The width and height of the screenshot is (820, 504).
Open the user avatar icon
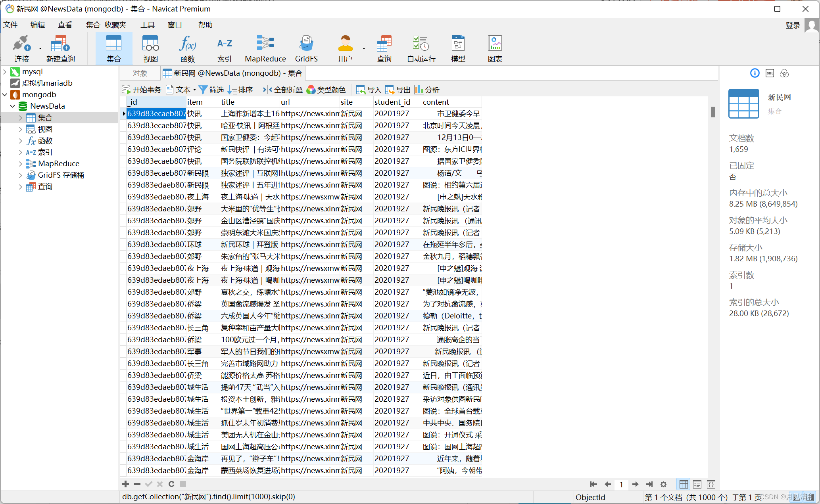(812, 26)
